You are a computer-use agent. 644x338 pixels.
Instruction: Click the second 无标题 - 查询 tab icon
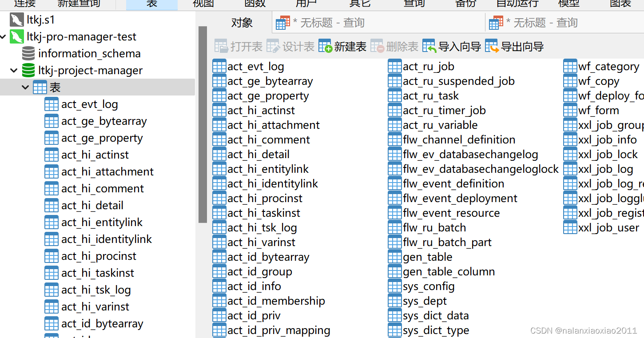pos(496,23)
